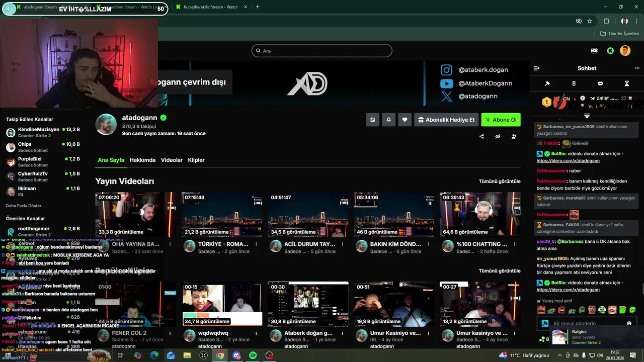
Task: Open the KCIP trade icon in header
Action: 594,51
